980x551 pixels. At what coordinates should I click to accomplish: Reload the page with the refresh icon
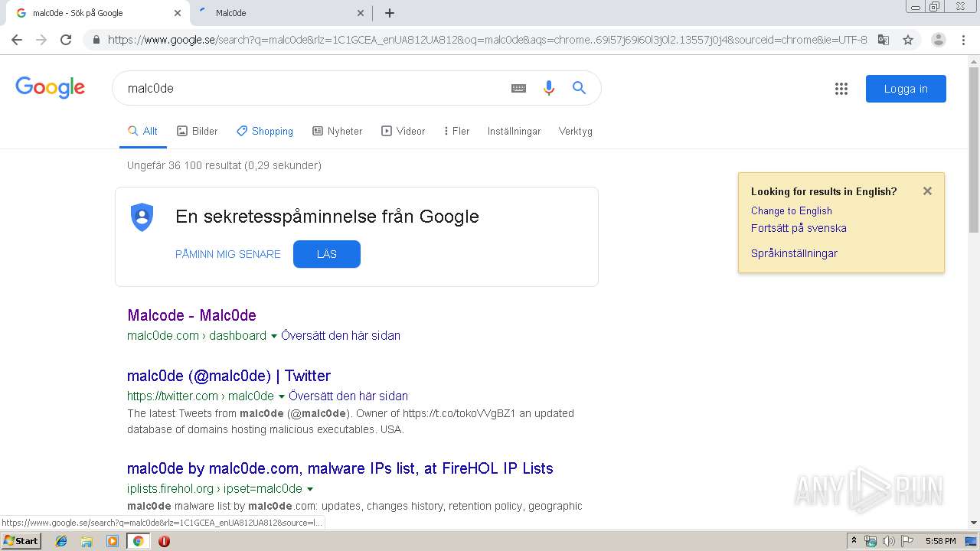pyautogui.click(x=66, y=40)
